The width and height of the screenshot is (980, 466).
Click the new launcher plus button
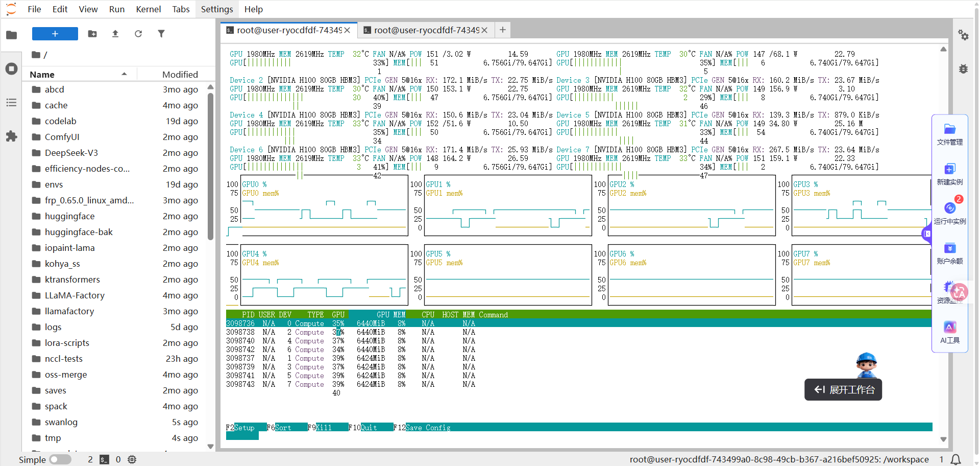(x=55, y=34)
